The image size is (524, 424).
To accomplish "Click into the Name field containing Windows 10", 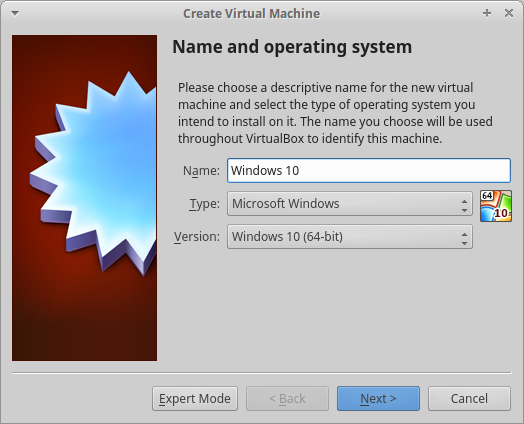I will [369, 170].
